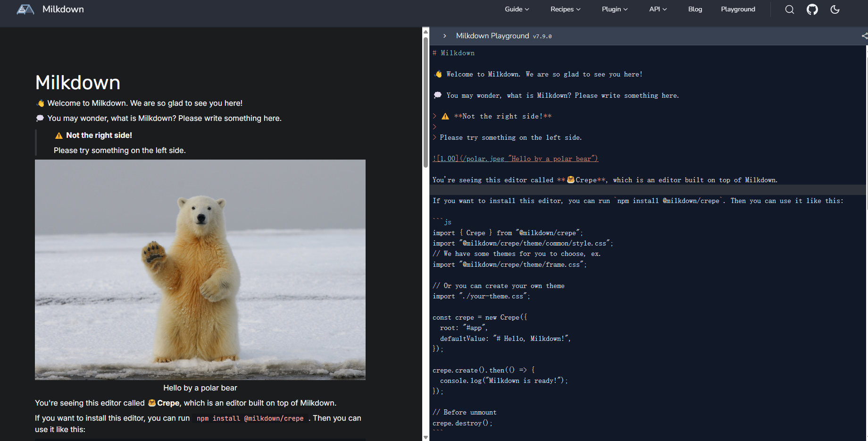This screenshot has width=868, height=441.
Task: Click the polar.jpeg image markdown link line
Action: (515, 159)
